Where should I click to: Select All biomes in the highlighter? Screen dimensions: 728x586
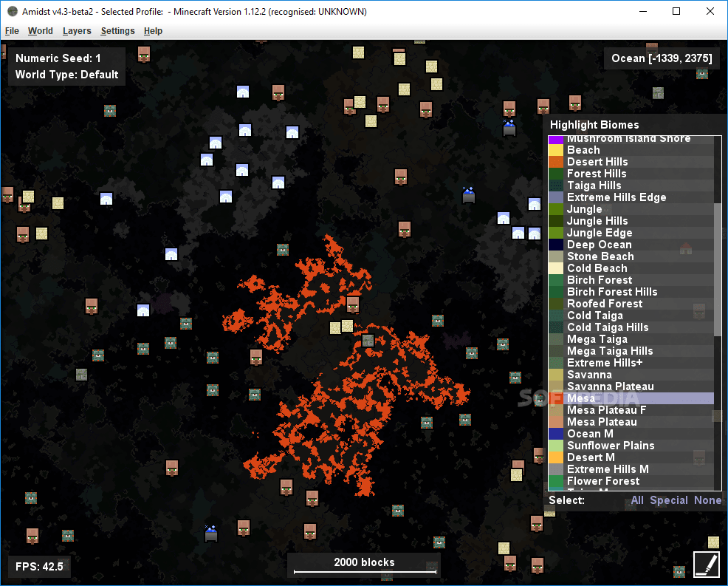tap(637, 500)
